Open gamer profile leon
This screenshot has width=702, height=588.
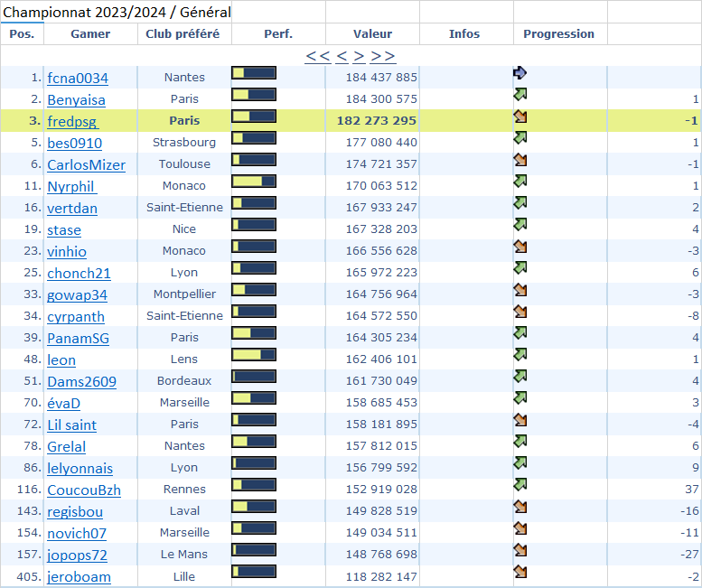tap(61, 359)
